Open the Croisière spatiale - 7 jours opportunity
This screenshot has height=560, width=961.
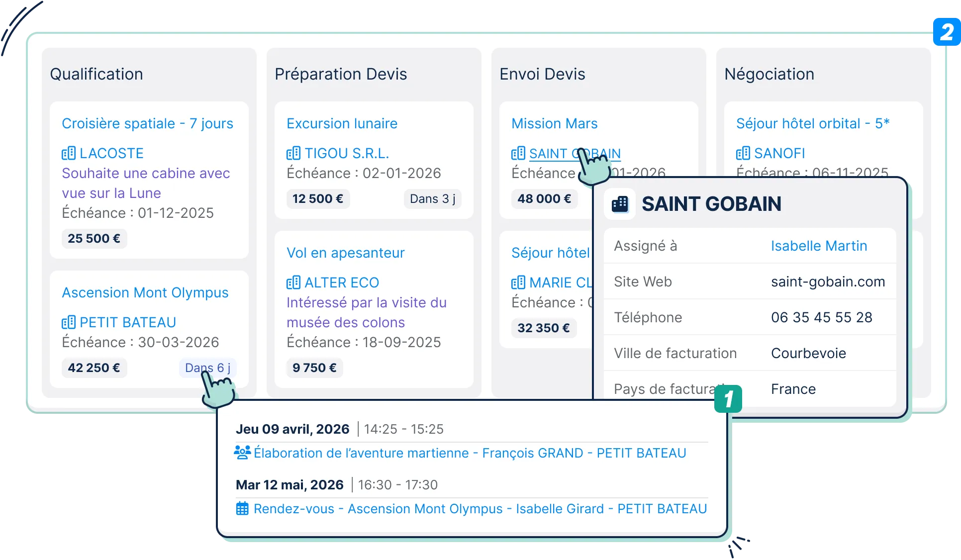tap(147, 123)
